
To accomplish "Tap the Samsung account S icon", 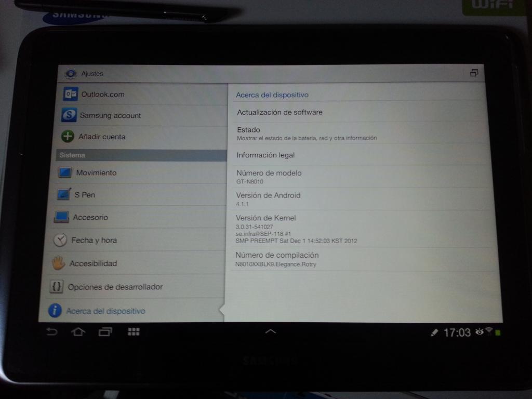I will click(69, 115).
